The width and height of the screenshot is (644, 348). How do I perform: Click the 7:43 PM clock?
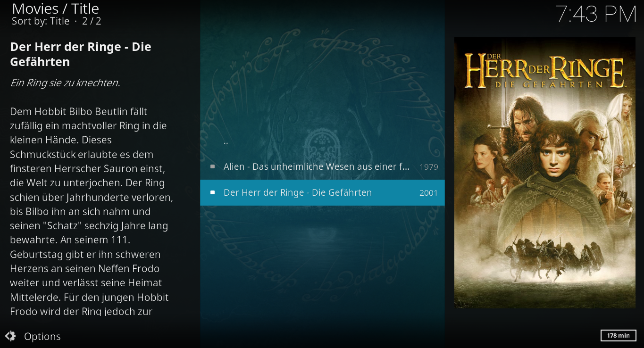[x=596, y=14]
